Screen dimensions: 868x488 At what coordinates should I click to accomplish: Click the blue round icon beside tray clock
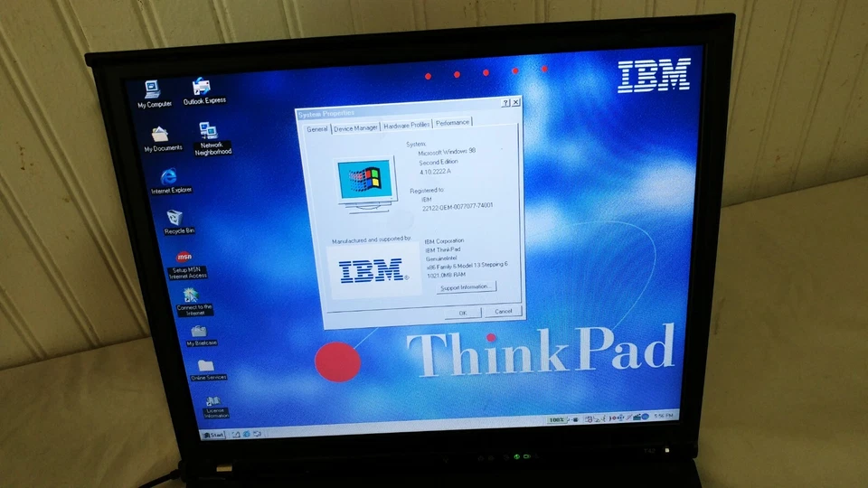645,416
